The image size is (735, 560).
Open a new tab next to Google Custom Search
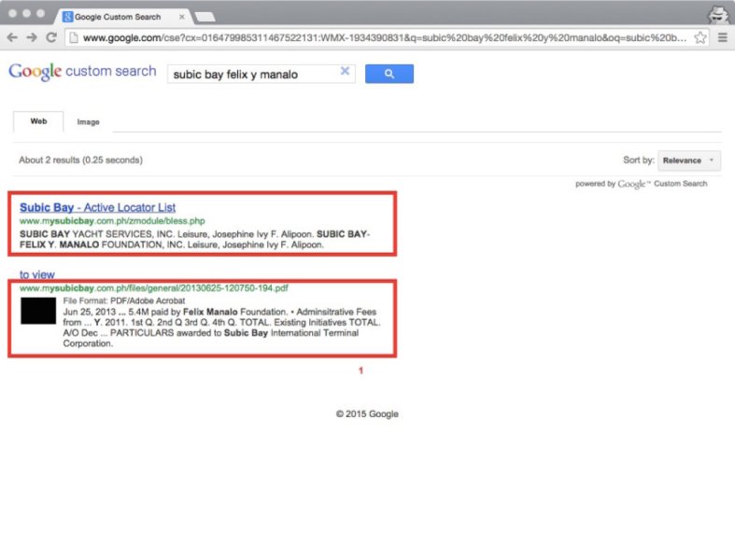tap(205, 18)
